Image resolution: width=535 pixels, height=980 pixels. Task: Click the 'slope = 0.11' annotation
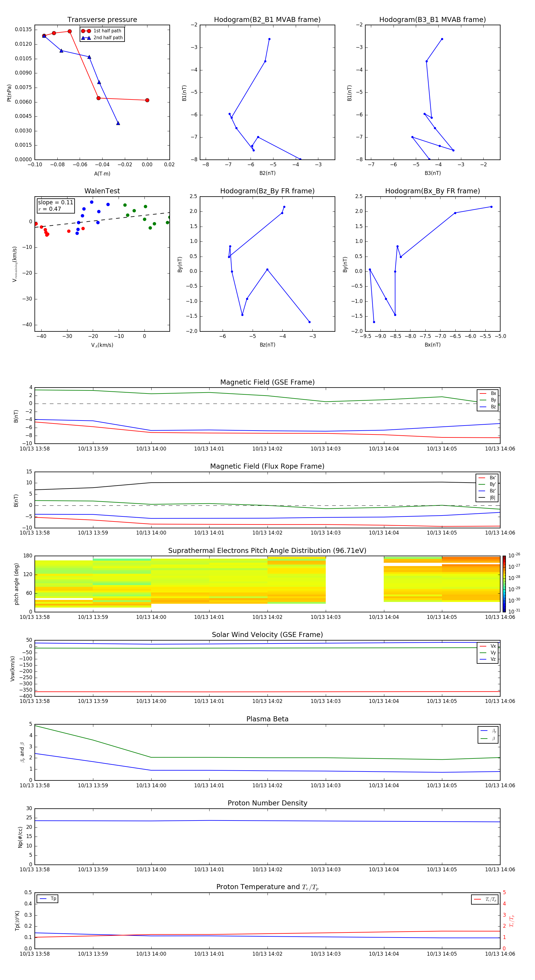pos(56,203)
